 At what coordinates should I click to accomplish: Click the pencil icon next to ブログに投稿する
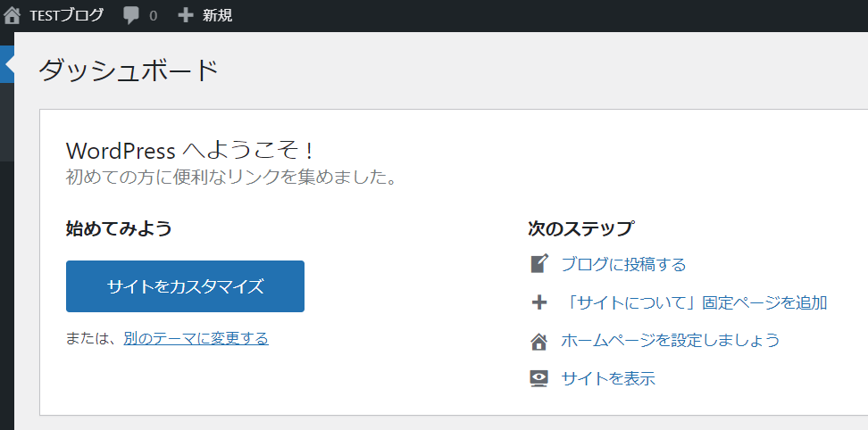tap(539, 264)
